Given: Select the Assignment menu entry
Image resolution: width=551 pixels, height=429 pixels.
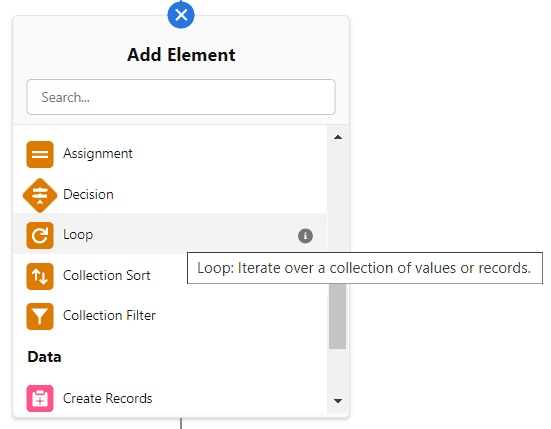Looking at the screenshot, I should (170, 154).
